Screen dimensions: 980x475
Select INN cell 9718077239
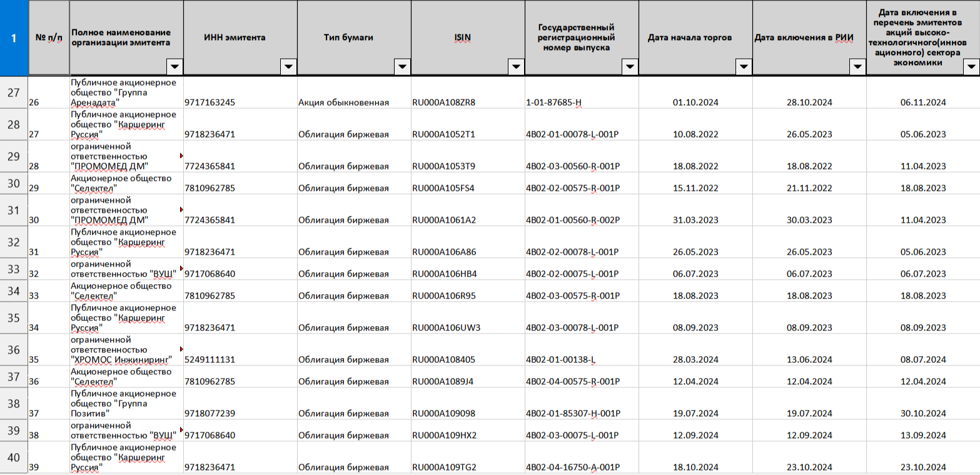point(240,404)
